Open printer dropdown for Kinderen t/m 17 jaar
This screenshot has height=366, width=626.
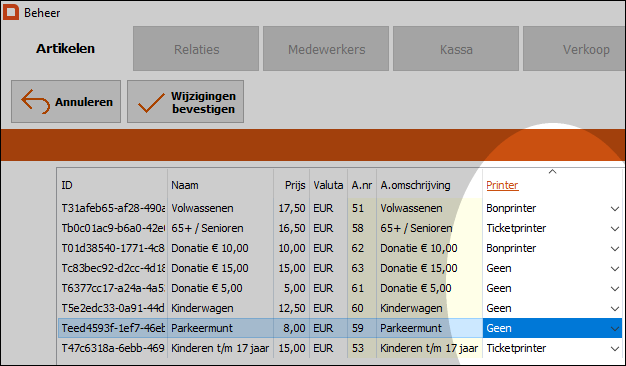pyautogui.click(x=615, y=348)
